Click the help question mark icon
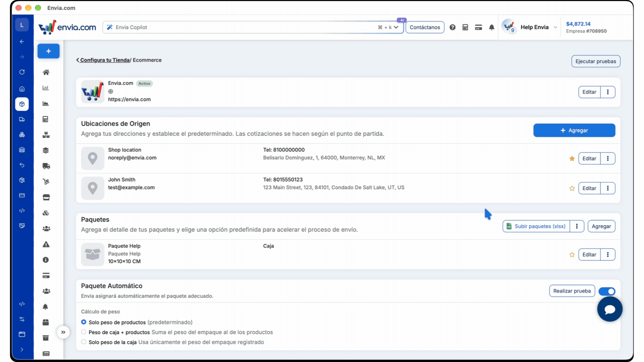644x362 pixels. pos(452,27)
